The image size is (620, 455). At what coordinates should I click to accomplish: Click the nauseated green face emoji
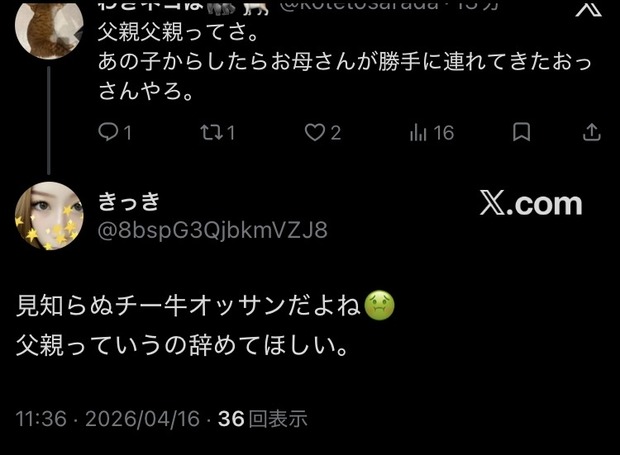click(379, 305)
